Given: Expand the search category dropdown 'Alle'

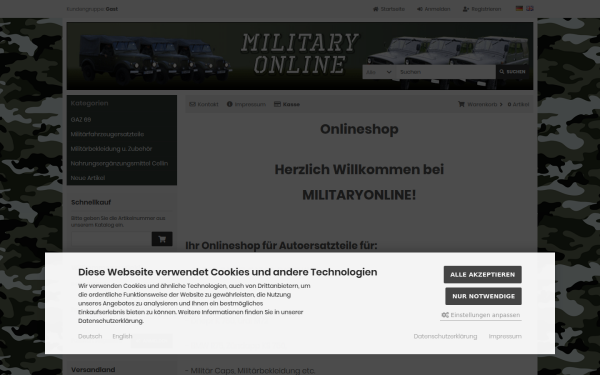Looking at the screenshot, I should [379, 72].
